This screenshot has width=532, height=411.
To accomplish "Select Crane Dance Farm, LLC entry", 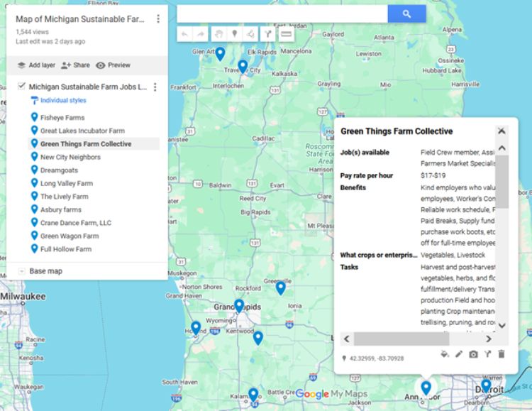I will [76, 223].
